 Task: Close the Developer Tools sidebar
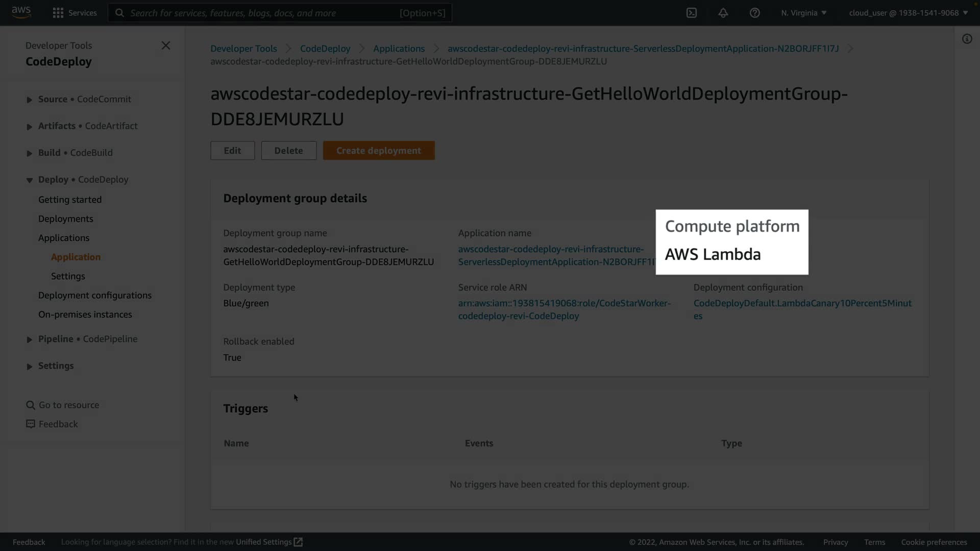pyautogui.click(x=165, y=45)
